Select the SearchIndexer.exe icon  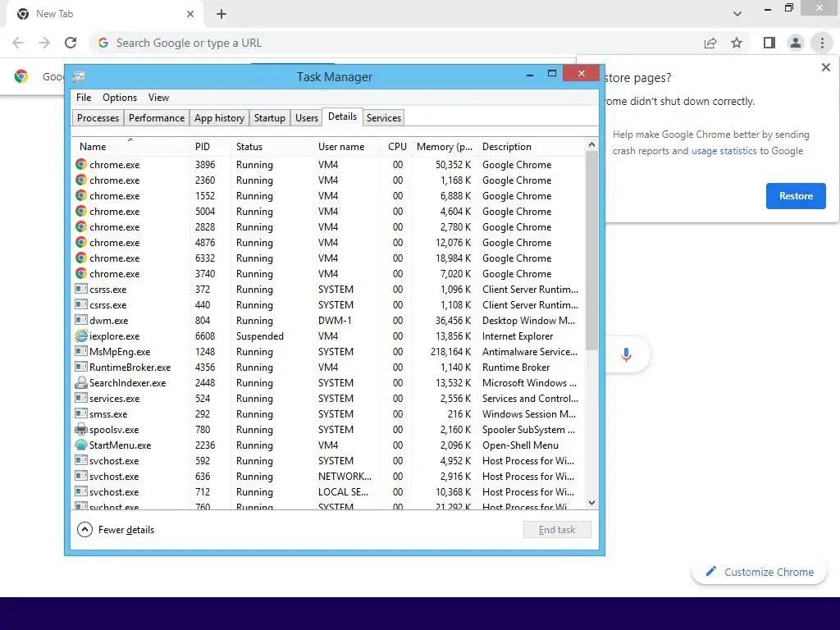pyautogui.click(x=81, y=382)
